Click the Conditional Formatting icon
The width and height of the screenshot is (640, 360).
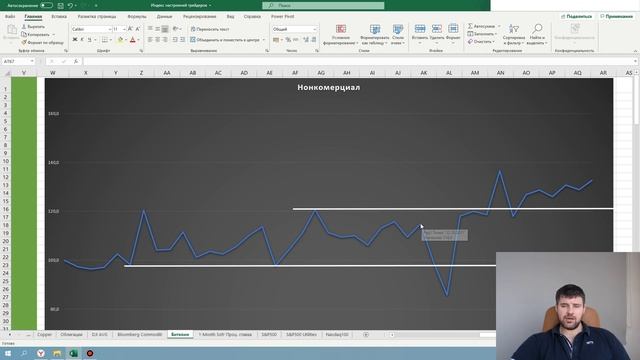coord(341,29)
